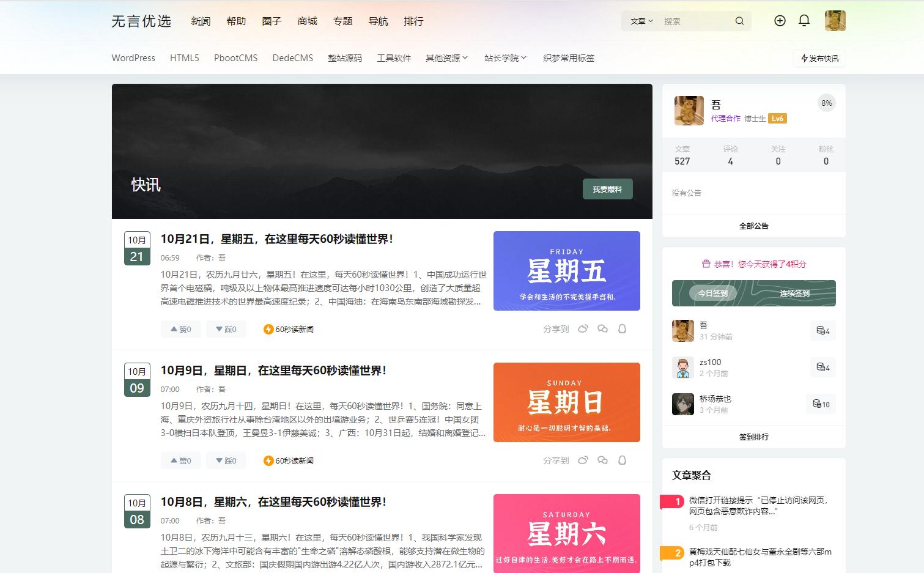Click the plus circle publish icon

(780, 21)
